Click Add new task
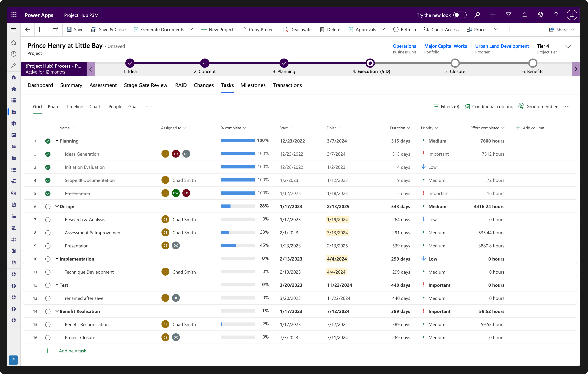This screenshot has width=588, height=374. tap(72, 351)
